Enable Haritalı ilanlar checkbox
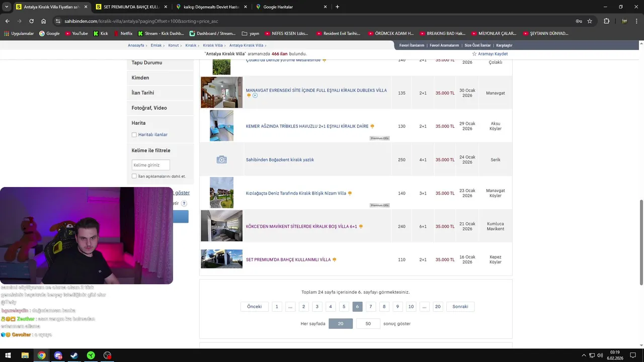 click(x=134, y=135)
